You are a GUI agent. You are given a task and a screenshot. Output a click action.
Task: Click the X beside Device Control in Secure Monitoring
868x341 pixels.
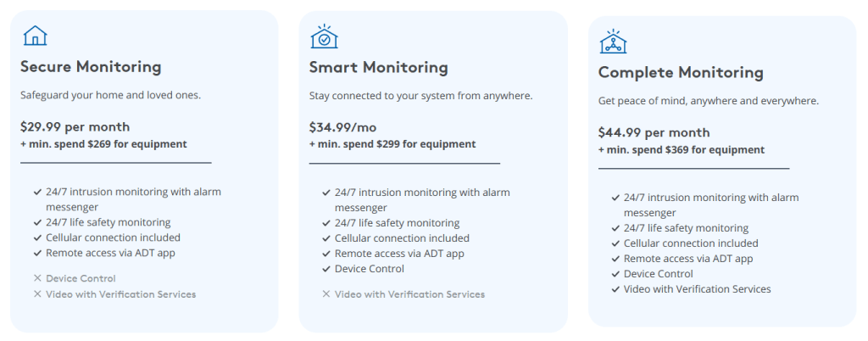(37, 278)
